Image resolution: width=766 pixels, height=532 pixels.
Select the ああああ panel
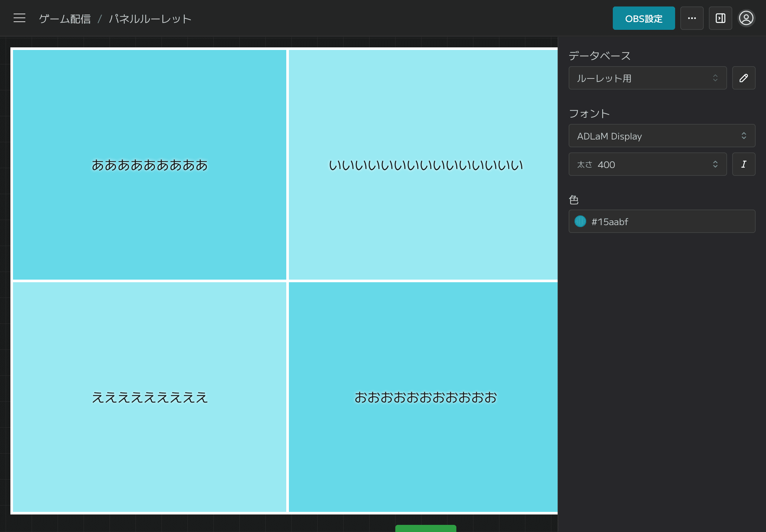[x=149, y=165]
